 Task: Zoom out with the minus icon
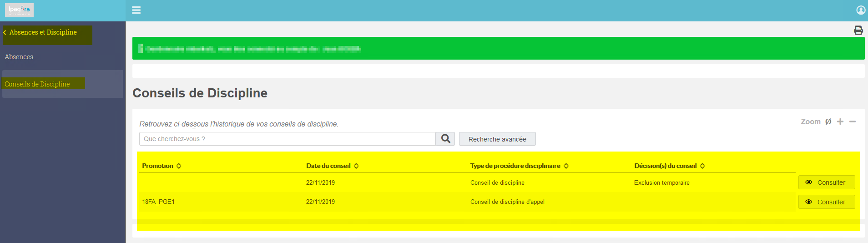pos(853,121)
